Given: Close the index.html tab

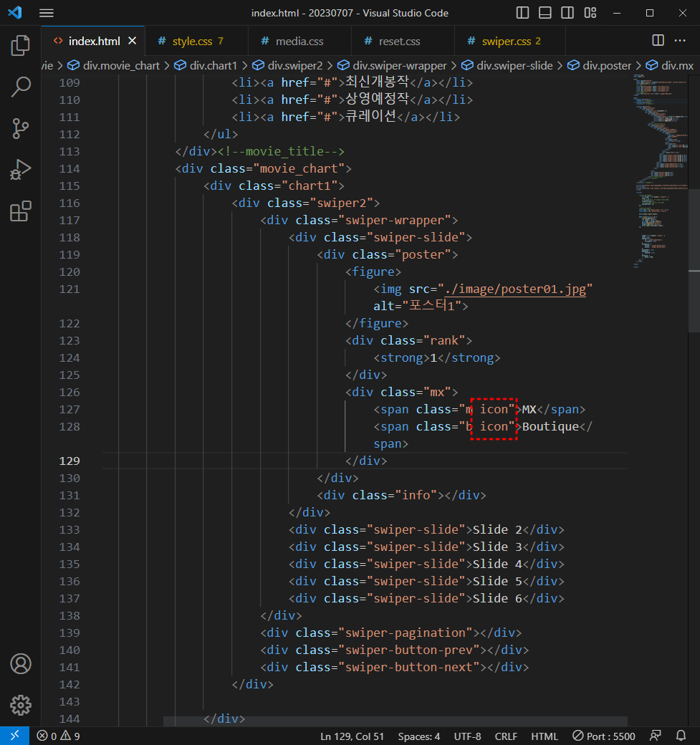Looking at the screenshot, I should point(132,41).
